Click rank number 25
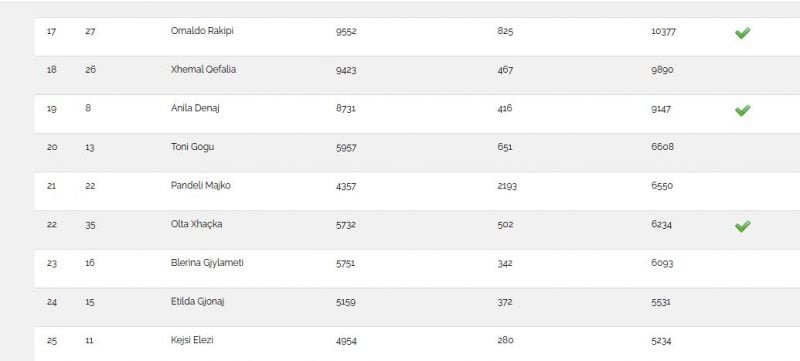The width and height of the screenshot is (800, 361). coord(52,341)
